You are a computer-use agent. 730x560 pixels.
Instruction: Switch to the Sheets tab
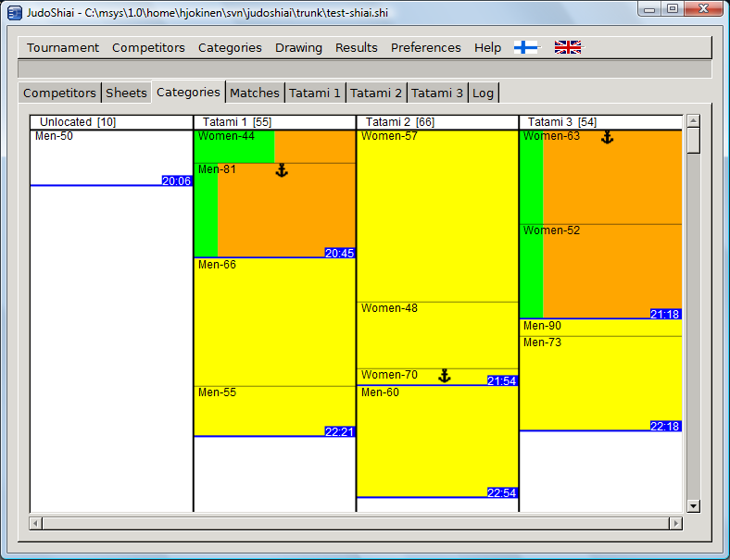(126, 93)
